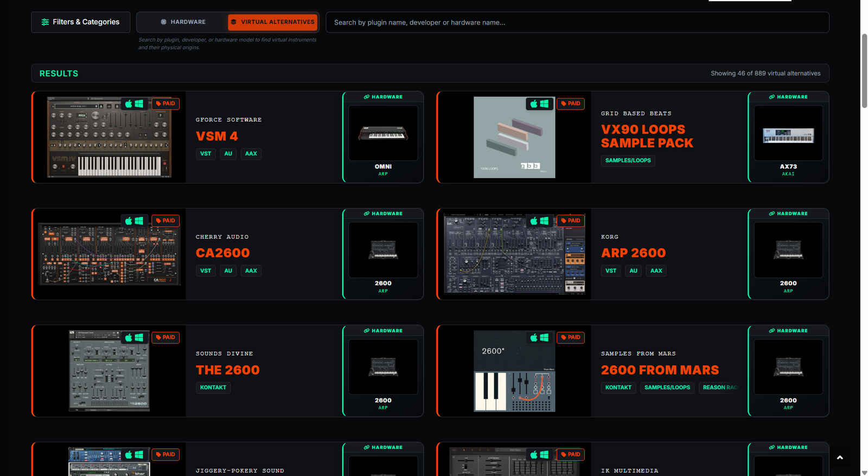Click hardware link icon on The 2600 card
868x476 pixels.
(x=367, y=331)
